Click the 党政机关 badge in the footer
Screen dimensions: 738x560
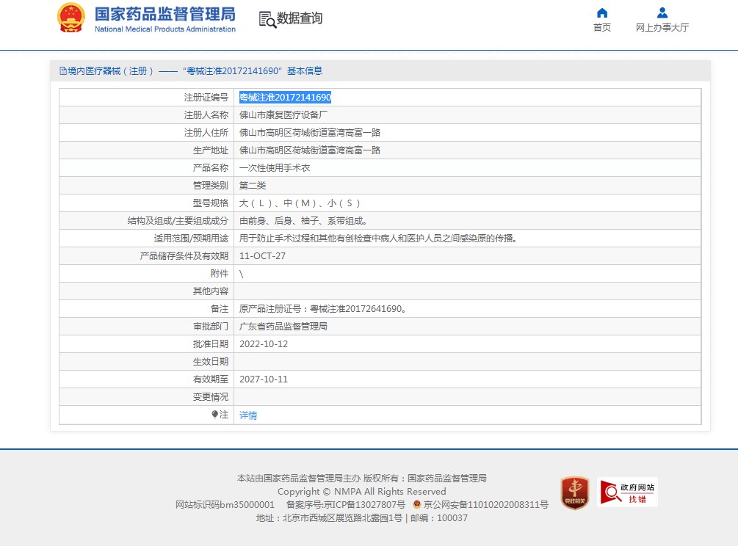point(575,492)
